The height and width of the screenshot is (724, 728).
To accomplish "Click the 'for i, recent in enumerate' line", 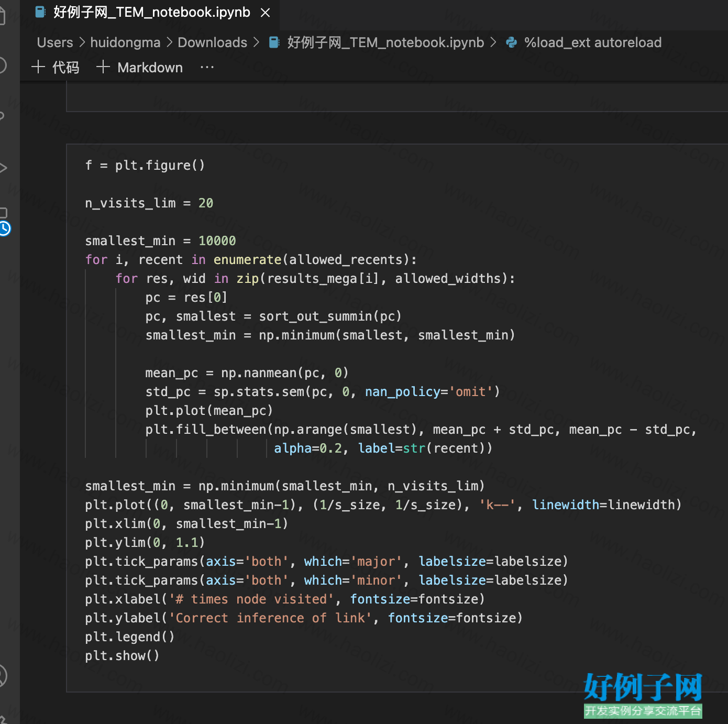I will tap(251, 260).
